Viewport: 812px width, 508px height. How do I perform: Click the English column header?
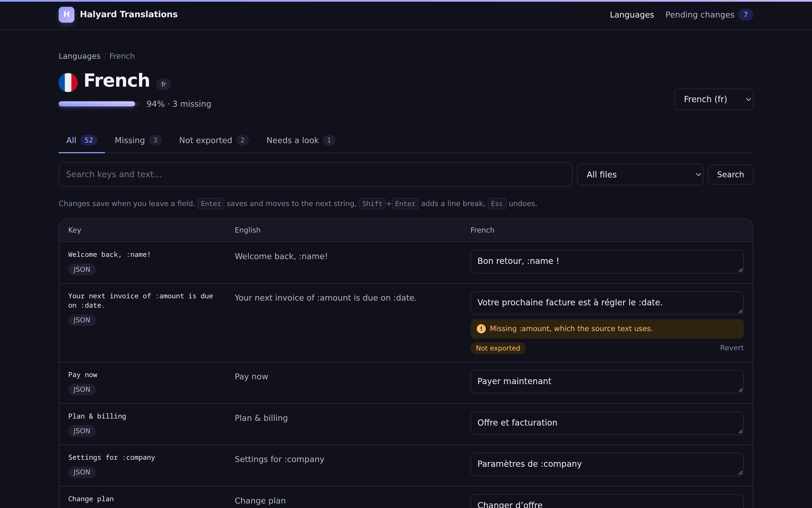click(x=248, y=230)
